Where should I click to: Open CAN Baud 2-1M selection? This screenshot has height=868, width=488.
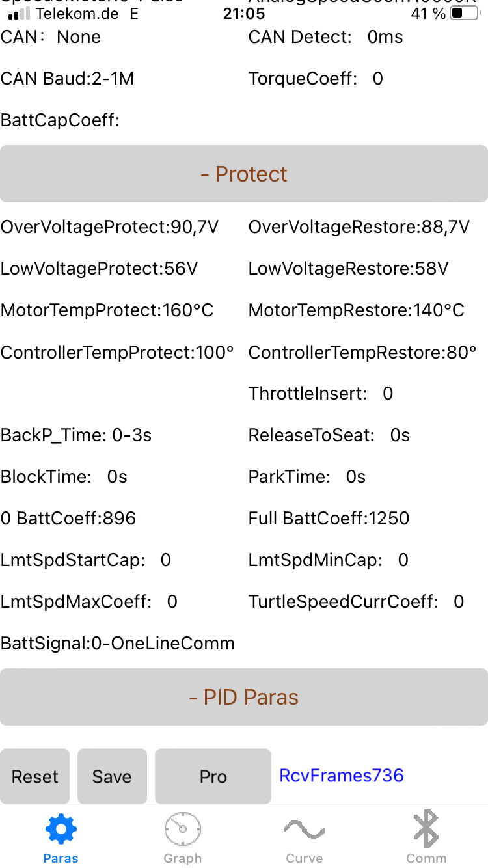pyautogui.click(x=67, y=79)
